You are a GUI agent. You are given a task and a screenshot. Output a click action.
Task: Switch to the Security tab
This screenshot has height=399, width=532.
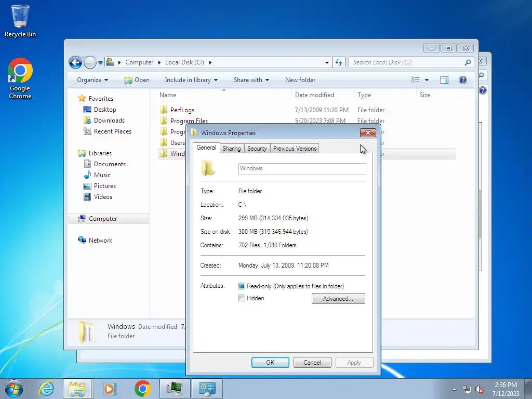click(257, 149)
